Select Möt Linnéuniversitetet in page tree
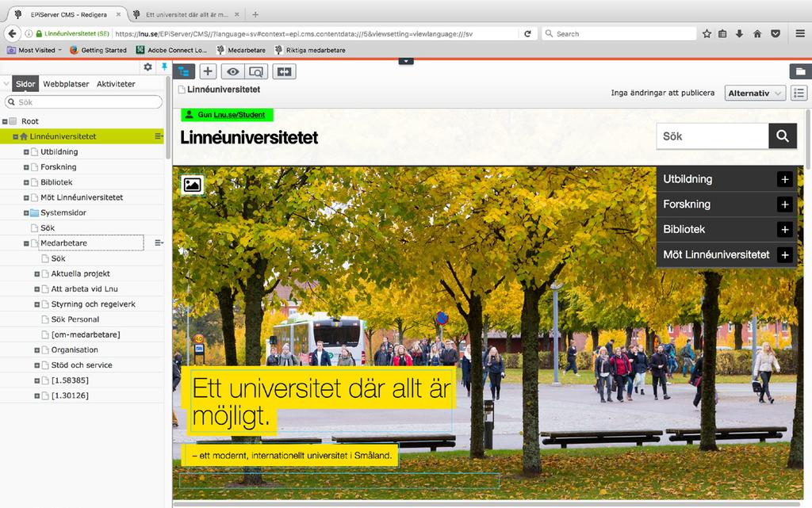Viewport: 812px width, 508px height. click(x=82, y=197)
